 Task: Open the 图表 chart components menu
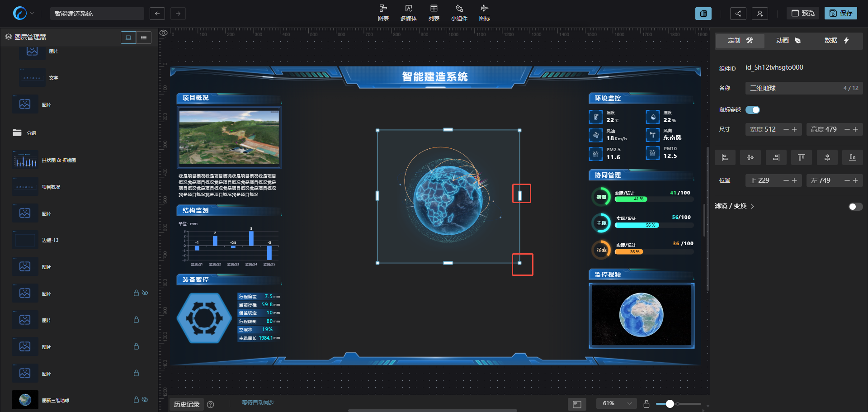tap(383, 13)
